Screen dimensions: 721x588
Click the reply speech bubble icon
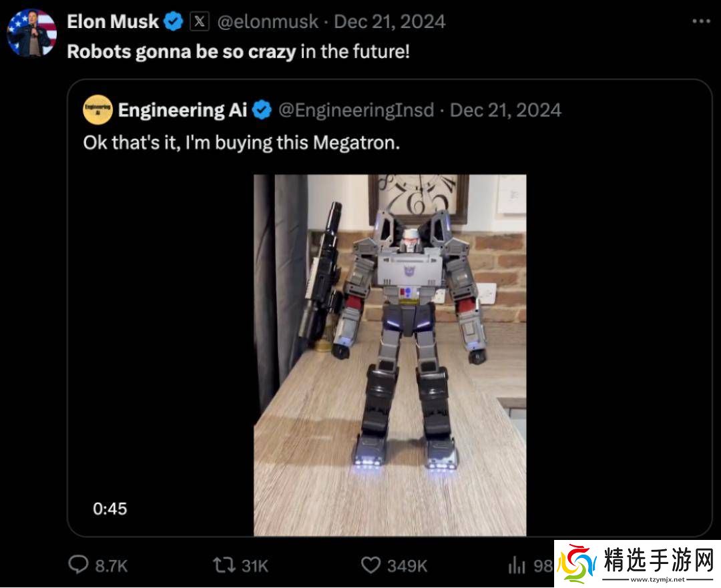[79, 566]
